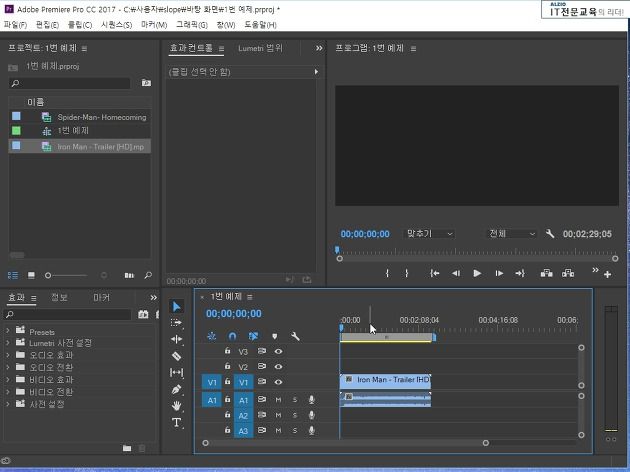
Task: Open the 클립(C) menu
Action: coord(80,25)
